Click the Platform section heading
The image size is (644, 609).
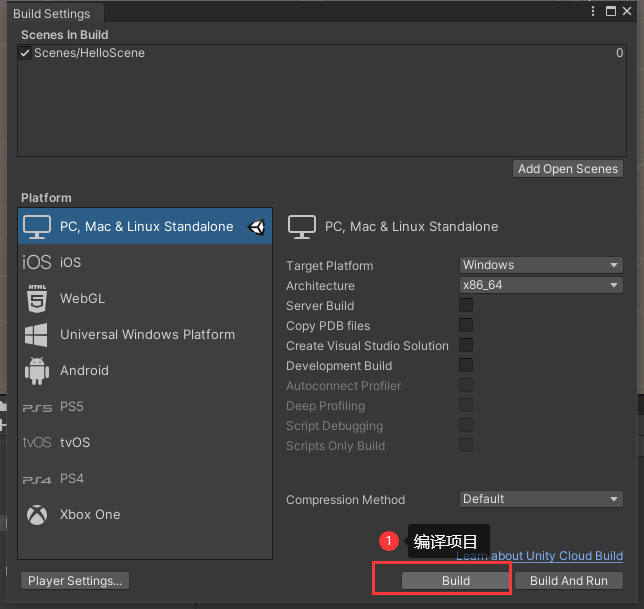click(x=46, y=198)
